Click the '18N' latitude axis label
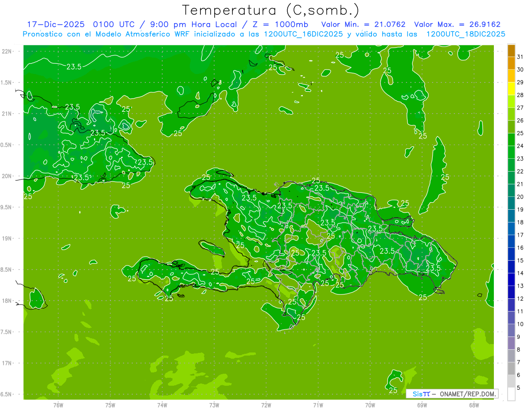This screenshot has height=411, width=532. click(8, 301)
